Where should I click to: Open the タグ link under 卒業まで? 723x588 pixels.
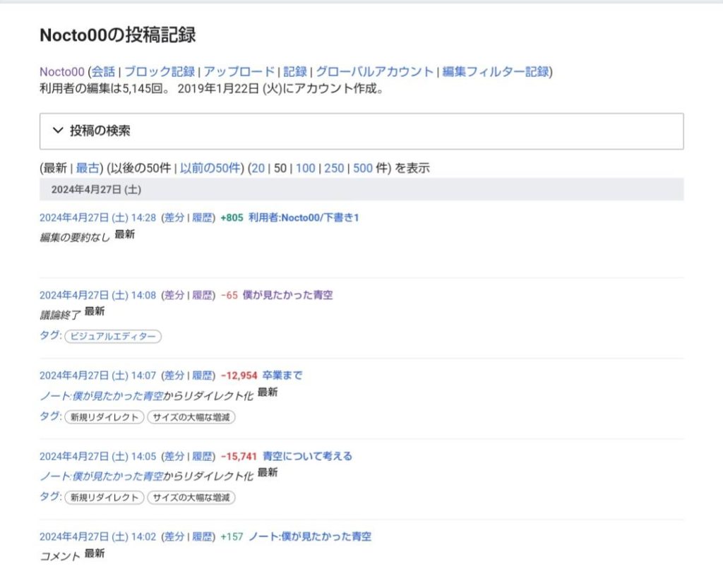pos(50,416)
